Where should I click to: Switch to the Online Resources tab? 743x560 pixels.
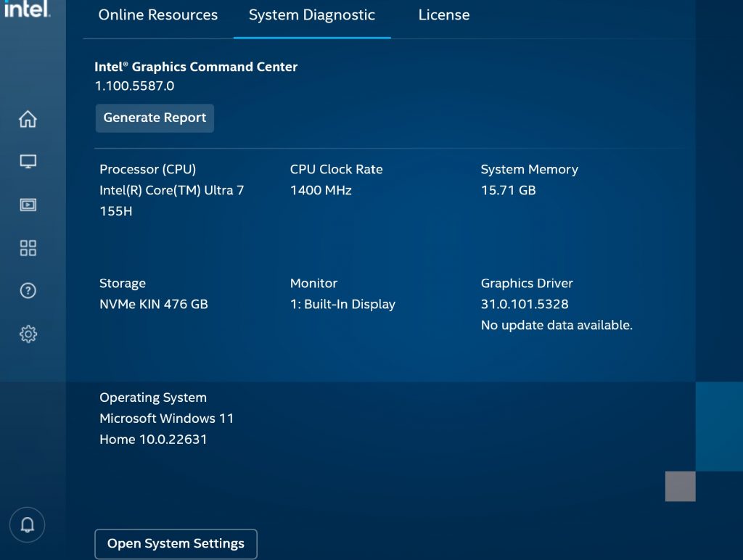point(157,15)
